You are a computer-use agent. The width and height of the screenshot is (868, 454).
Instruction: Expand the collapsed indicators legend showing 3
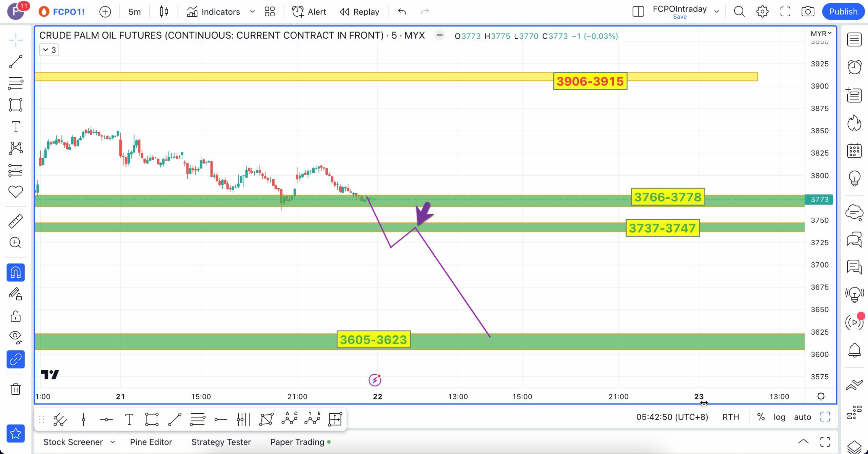coord(49,50)
